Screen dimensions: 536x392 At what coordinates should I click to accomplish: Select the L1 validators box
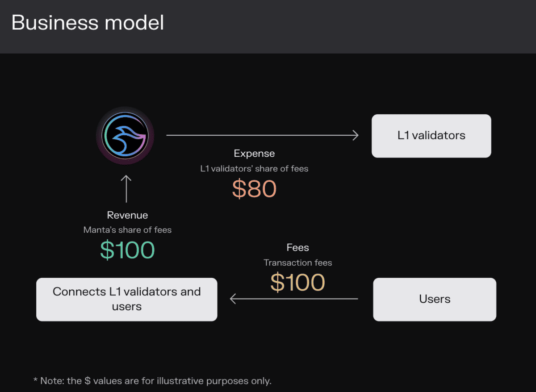pos(431,136)
